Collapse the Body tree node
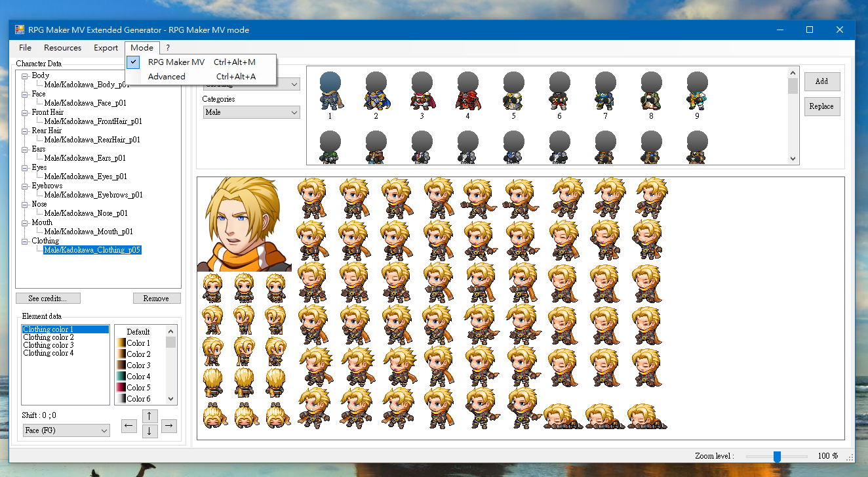Image resolution: width=868 pixels, height=477 pixels. [x=24, y=75]
